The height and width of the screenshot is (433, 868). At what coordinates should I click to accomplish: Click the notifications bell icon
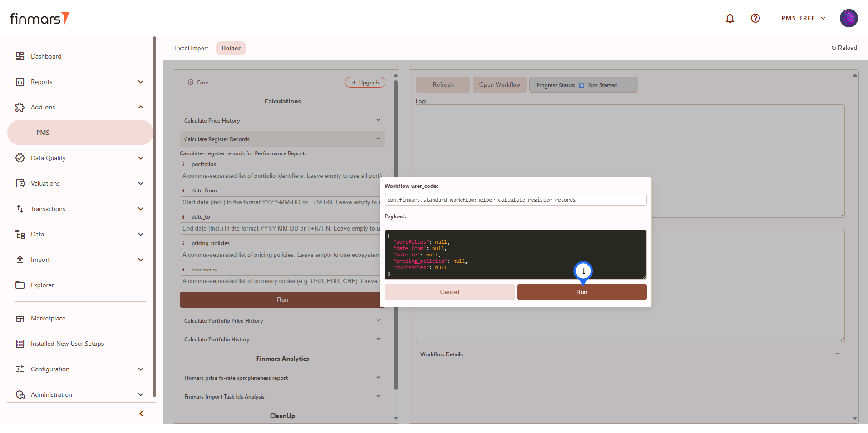pos(730,18)
